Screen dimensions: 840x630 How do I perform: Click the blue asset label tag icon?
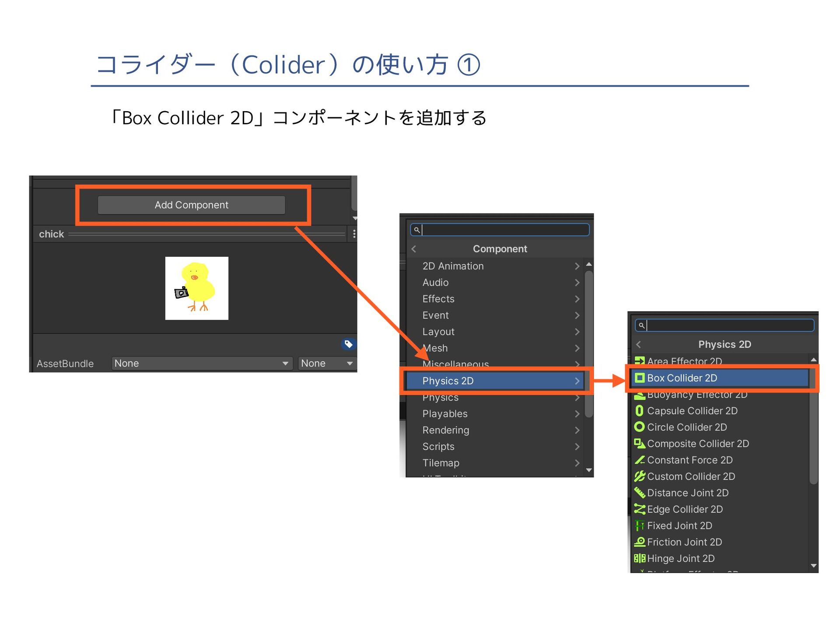pyautogui.click(x=348, y=344)
